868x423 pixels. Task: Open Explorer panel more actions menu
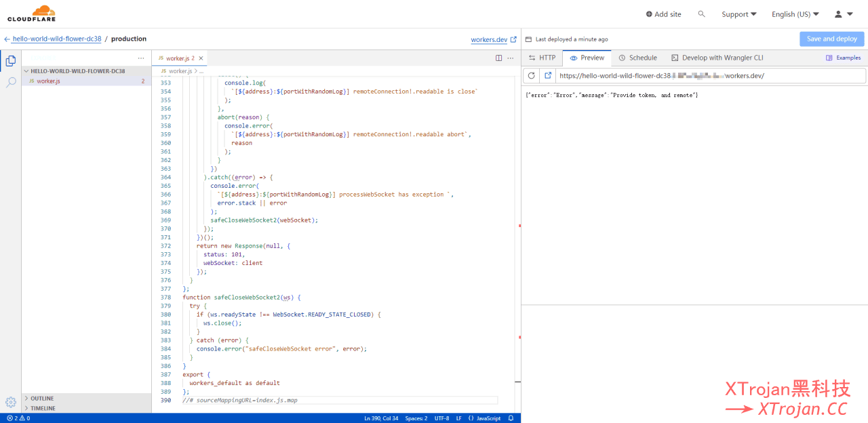141,58
